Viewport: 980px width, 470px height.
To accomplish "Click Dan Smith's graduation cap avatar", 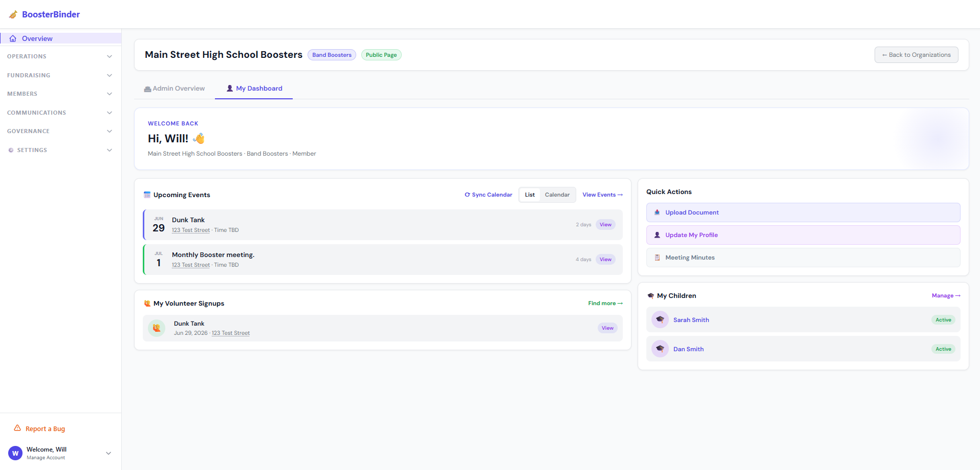I will (x=660, y=349).
